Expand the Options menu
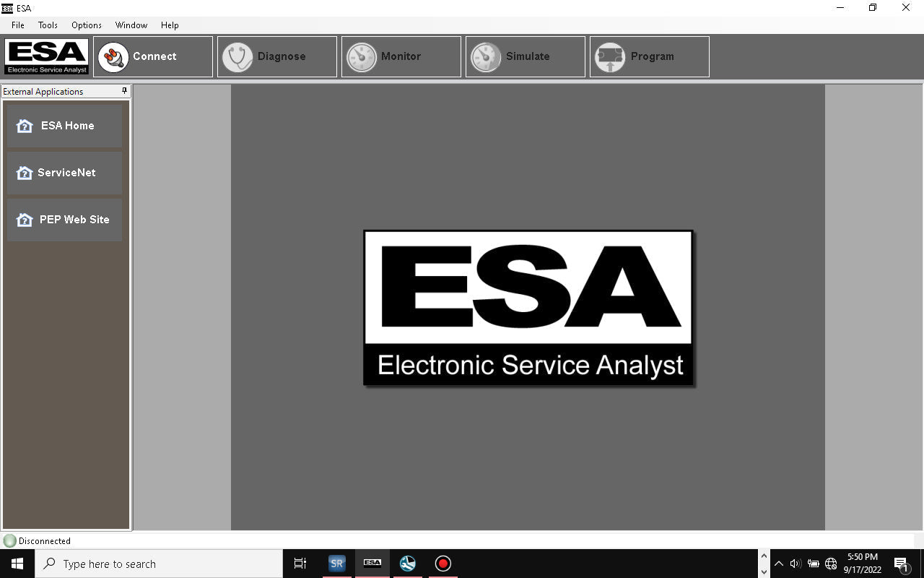This screenshot has height=578, width=924. tap(87, 25)
